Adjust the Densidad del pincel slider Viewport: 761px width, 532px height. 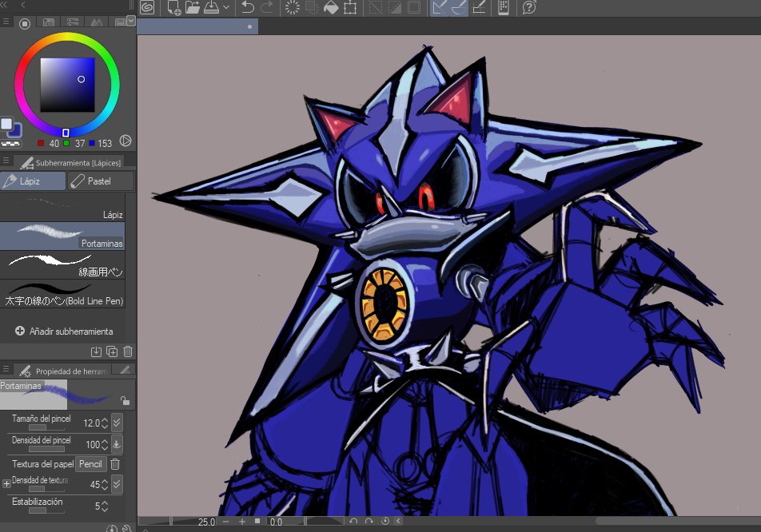pos(46,449)
